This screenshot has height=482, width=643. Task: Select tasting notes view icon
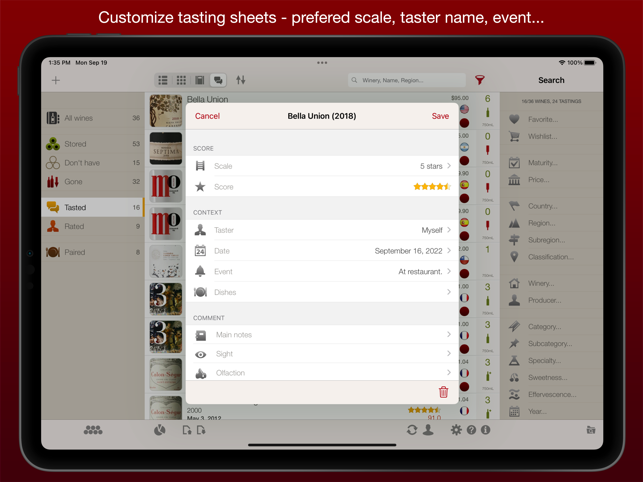218,80
